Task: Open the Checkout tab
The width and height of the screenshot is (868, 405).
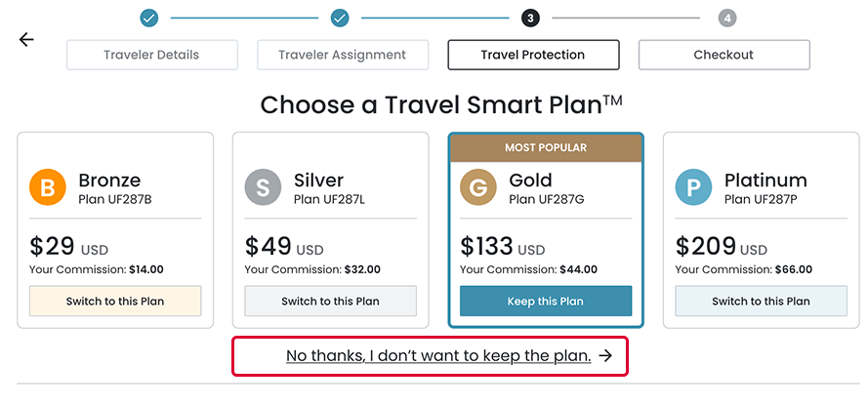Action: coord(724,55)
